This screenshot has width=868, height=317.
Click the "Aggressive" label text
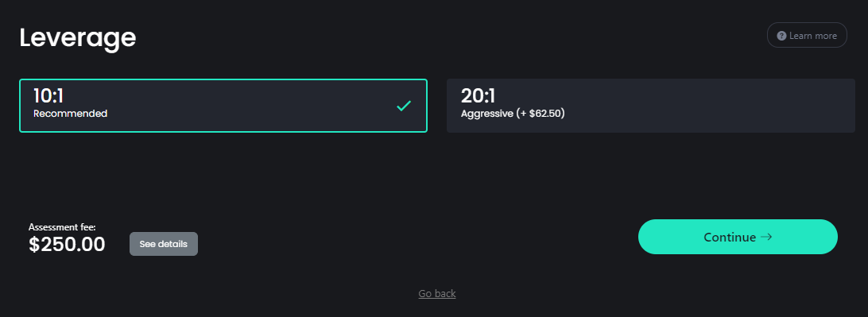487,114
